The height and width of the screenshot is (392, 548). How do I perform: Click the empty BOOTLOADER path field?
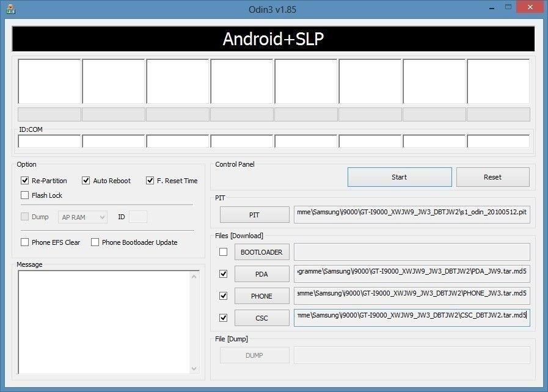point(412,252)
